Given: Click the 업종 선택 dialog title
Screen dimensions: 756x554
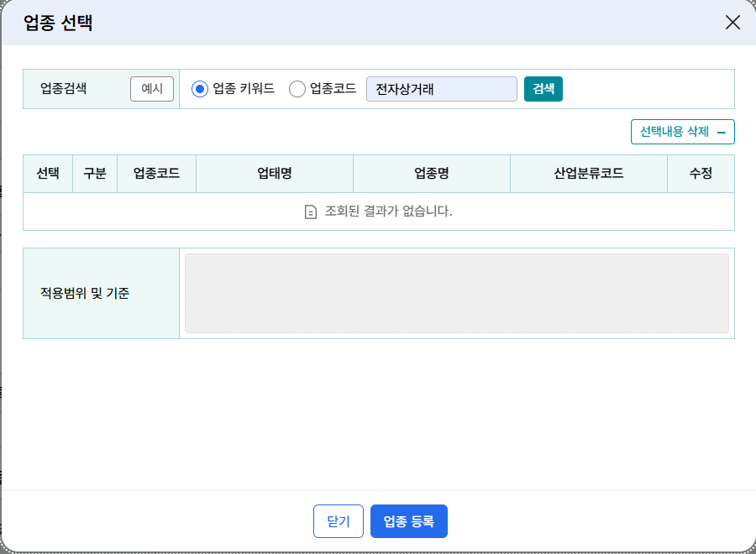Looking at the screenshot, I should point(58,23).
